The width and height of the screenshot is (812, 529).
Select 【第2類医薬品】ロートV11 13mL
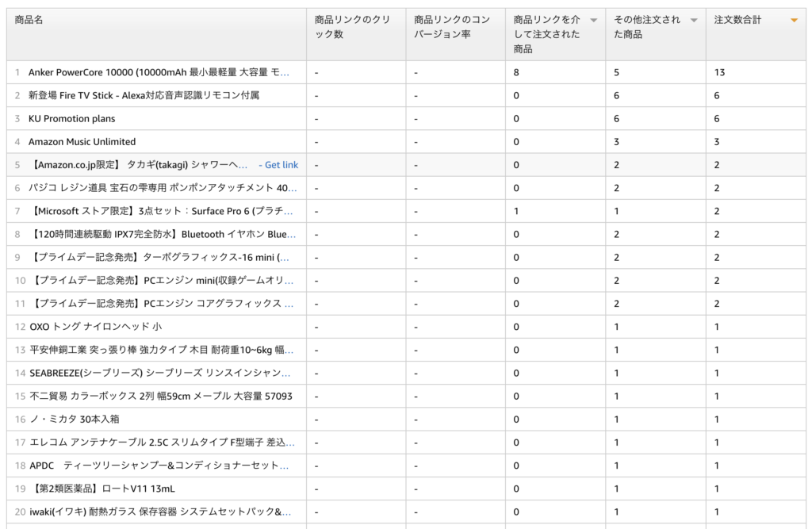tap(102, 489)
